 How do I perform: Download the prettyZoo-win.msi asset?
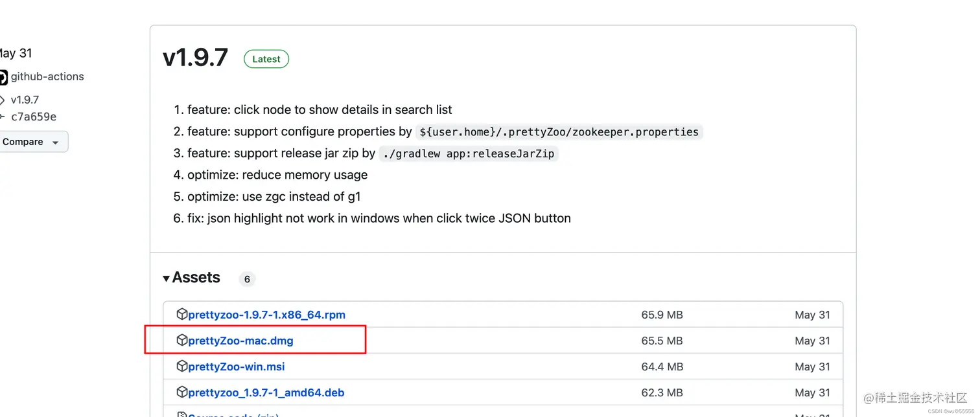[x=236, y=366]
